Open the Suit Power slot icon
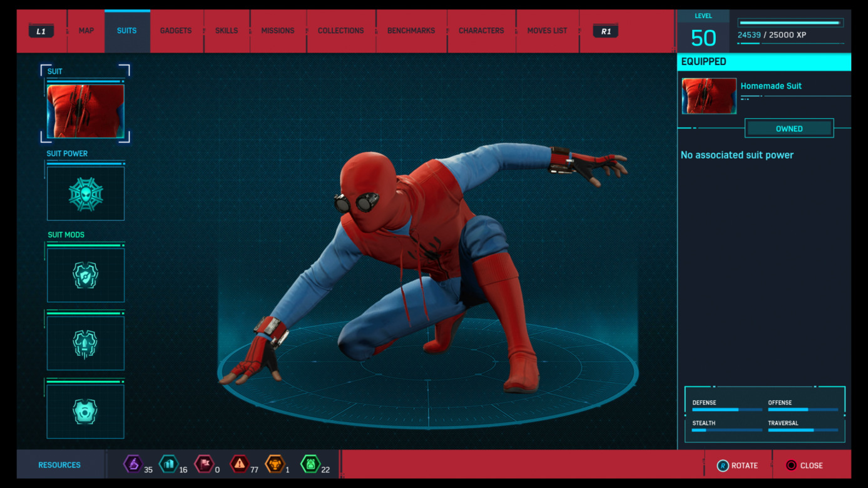Viewport: 868px width, 488px height. pos(86,194)
